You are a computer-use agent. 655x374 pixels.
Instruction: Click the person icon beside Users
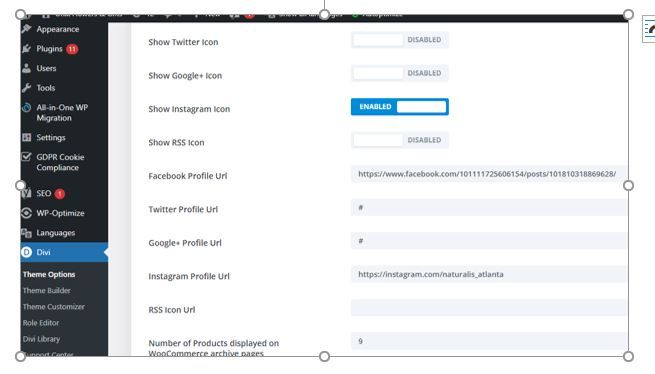point(27,68)
